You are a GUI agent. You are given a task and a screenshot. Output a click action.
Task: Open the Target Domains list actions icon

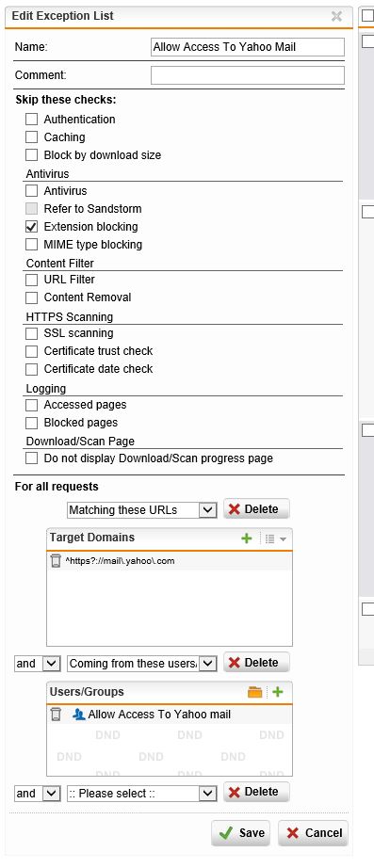pyautogui.click(x=275, y=538)
